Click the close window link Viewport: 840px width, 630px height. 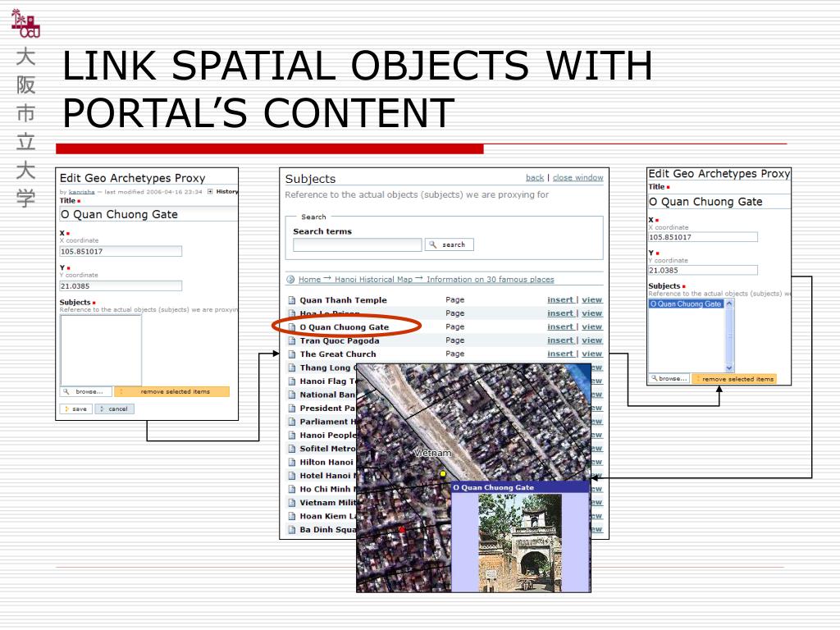pyautogui.click(x=578, y=177)
